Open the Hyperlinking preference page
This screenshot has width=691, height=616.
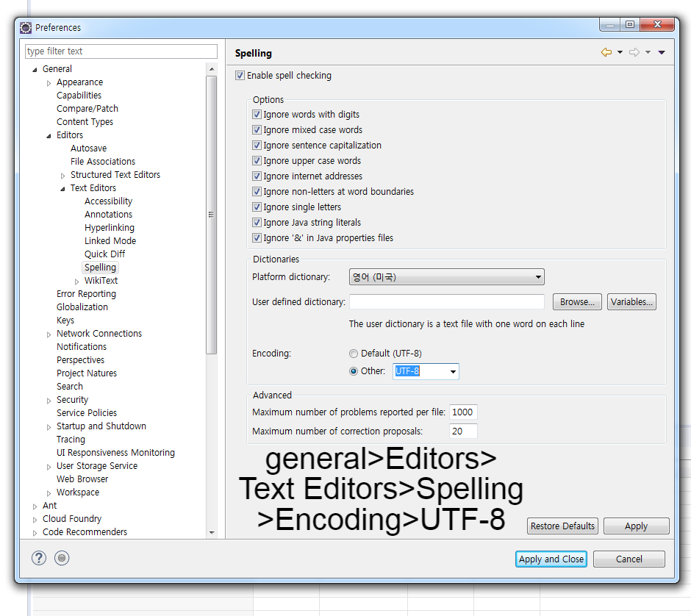pos(110,228)
